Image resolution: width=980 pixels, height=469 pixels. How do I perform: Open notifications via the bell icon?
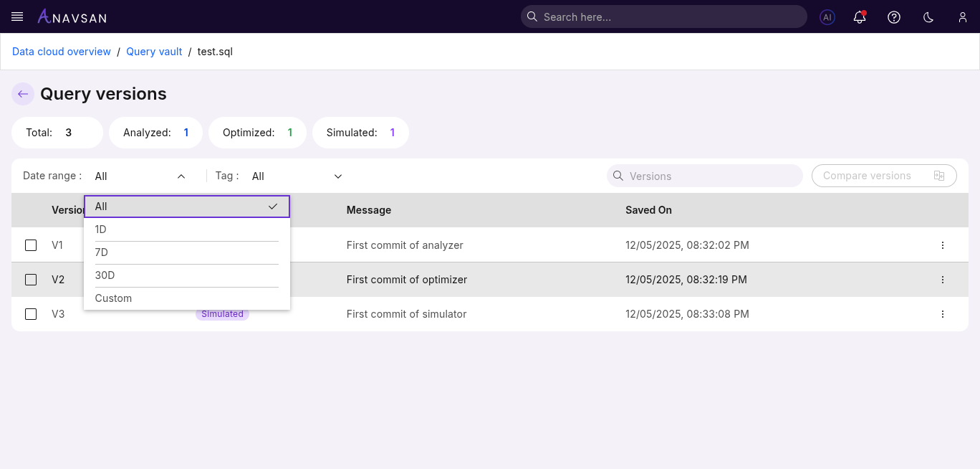[859, 16]
